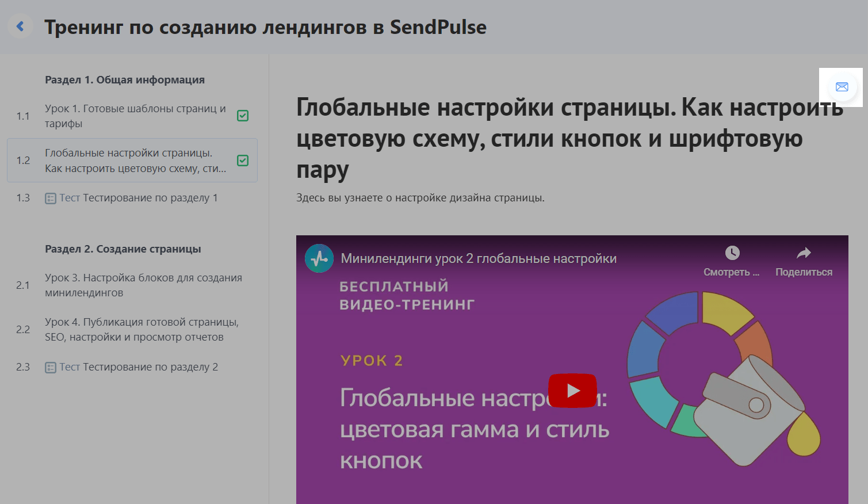Click the test icon for Тестирование по разделу 1
Image resolution: width=868 pixels, height=504 pixels.
51,198
